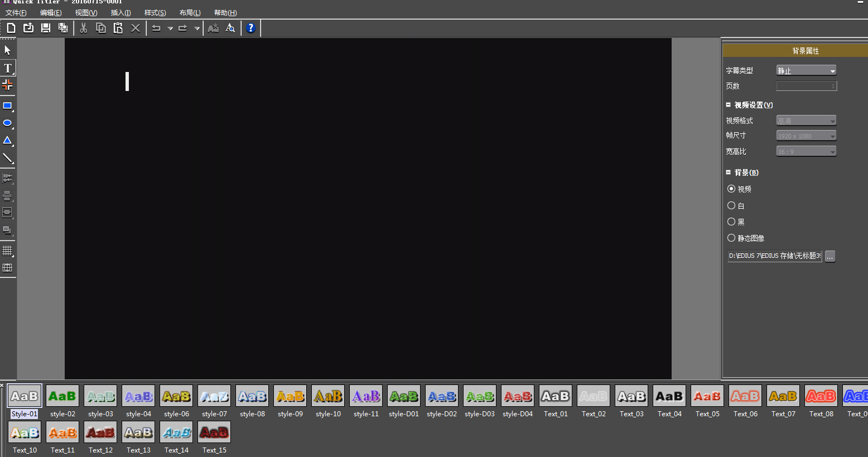Open the 字幕类型 dropdown
Image resolution: width=868 pixels, height=457 pixels.
pos(806,71)
